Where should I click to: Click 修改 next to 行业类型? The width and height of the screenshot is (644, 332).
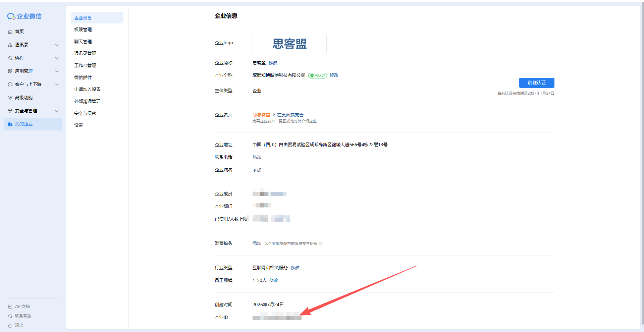click(x=295, y=268)
